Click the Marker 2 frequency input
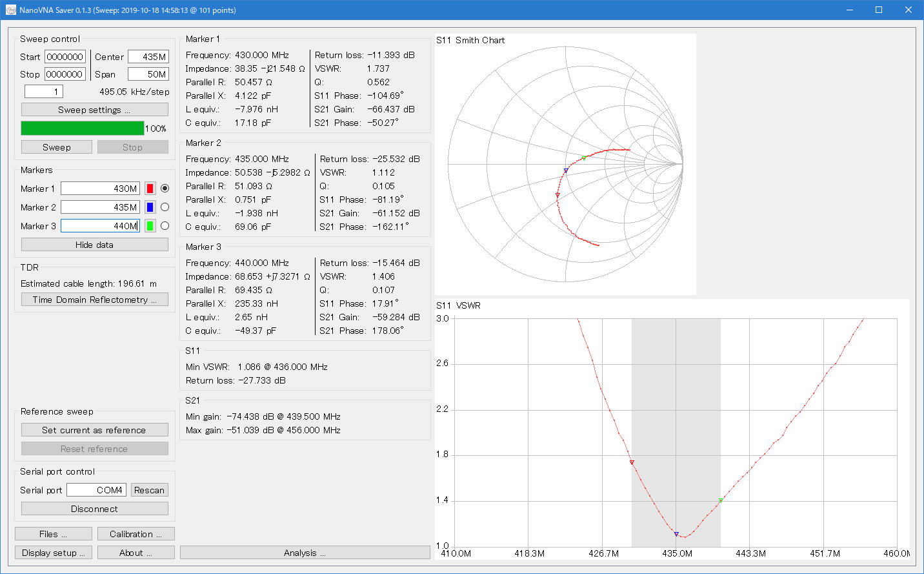 point(100,207)
